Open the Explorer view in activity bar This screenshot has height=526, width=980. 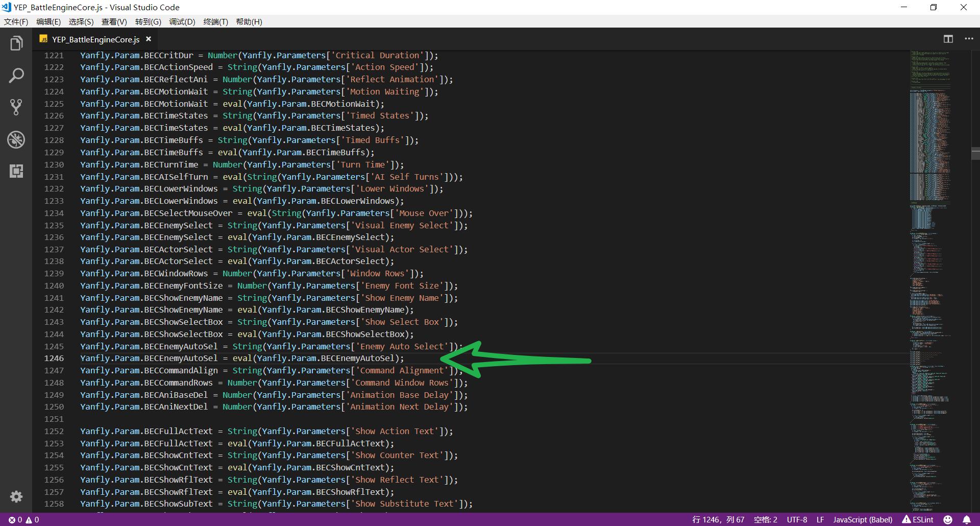[16, 43]
